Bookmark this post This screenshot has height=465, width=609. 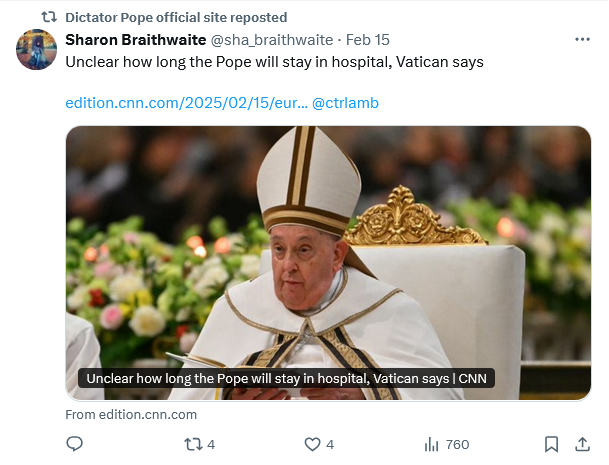pos(551,444)
